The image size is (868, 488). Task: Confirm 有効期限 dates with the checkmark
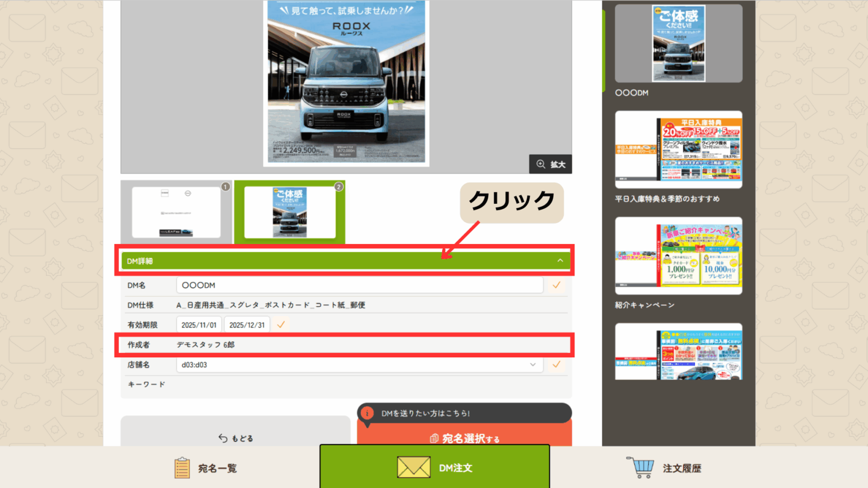point(281,325)
